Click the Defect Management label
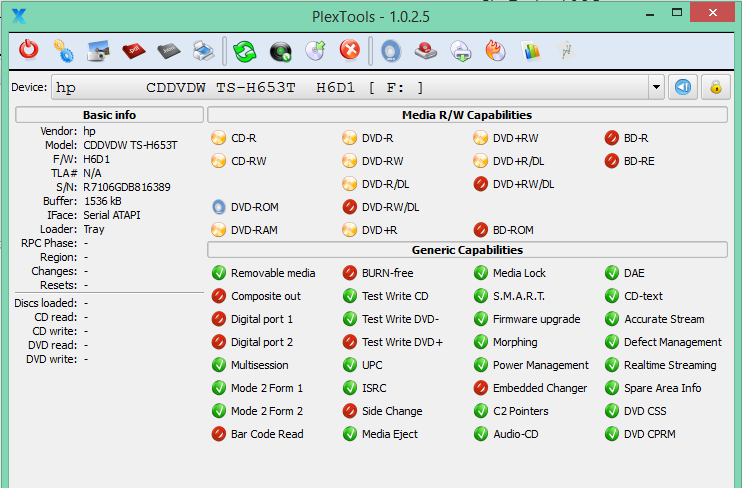The width and height of the screenshot is (742, 488). 673,342
